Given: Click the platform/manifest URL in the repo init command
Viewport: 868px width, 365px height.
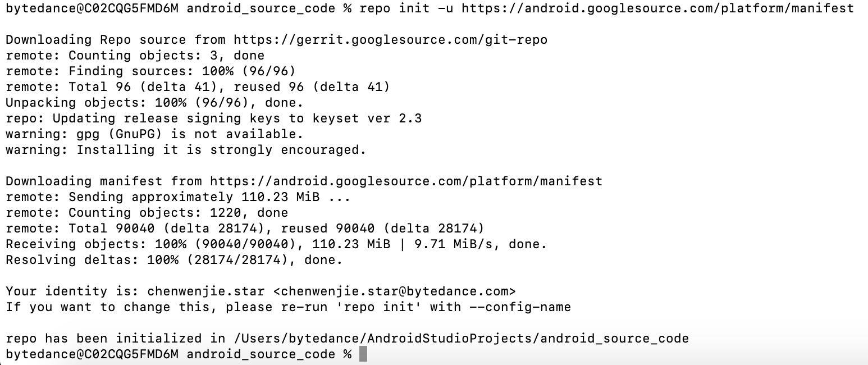Looking at the screenshot, I should coord(657,8).
